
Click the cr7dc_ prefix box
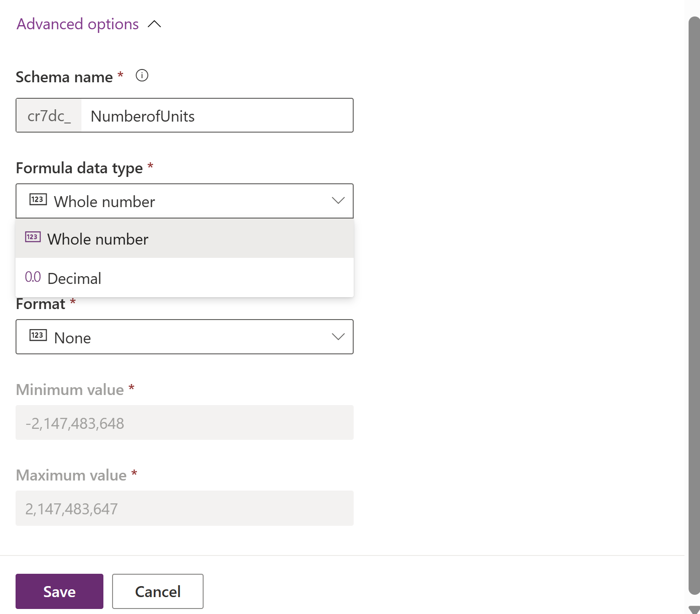tap(48, 116)
